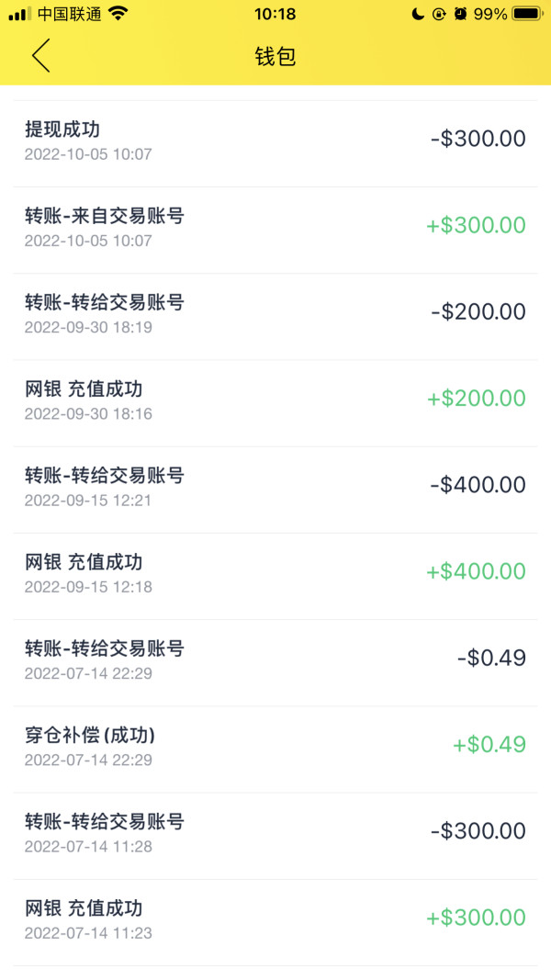Screen dimensions: 551x980
Task: Tap the cellular signal bars icon
Action: click(x=19, y=14)
